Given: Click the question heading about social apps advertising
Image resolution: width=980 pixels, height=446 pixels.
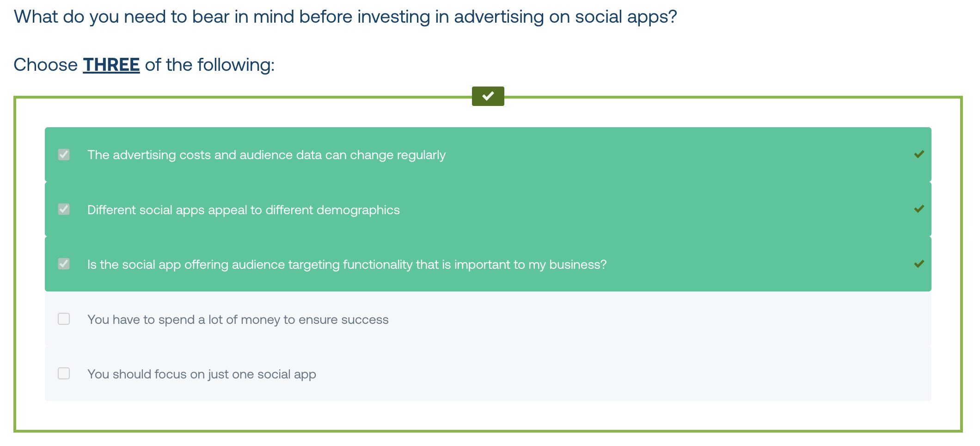Looking at the screenshot, I should [345, 17].
